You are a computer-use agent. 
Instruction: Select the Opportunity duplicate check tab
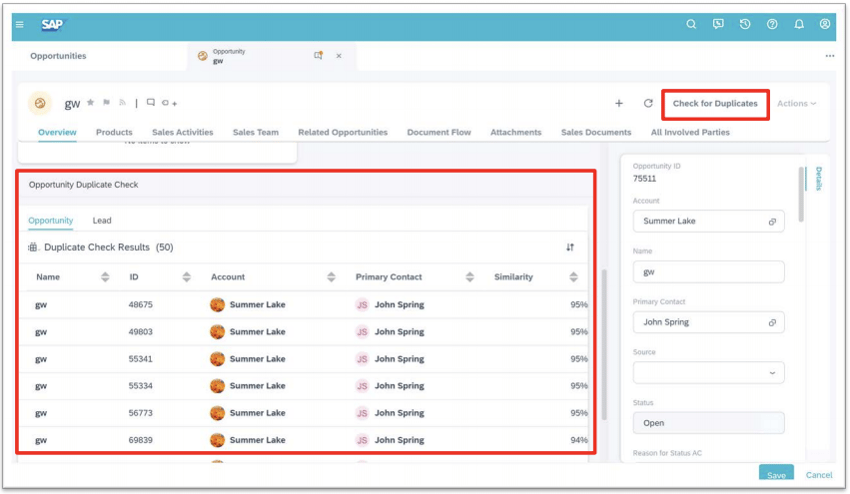[x=50, y=220]
